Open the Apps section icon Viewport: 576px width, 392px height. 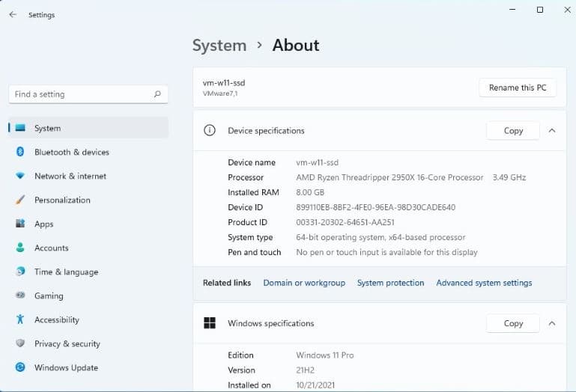[20, 224]
